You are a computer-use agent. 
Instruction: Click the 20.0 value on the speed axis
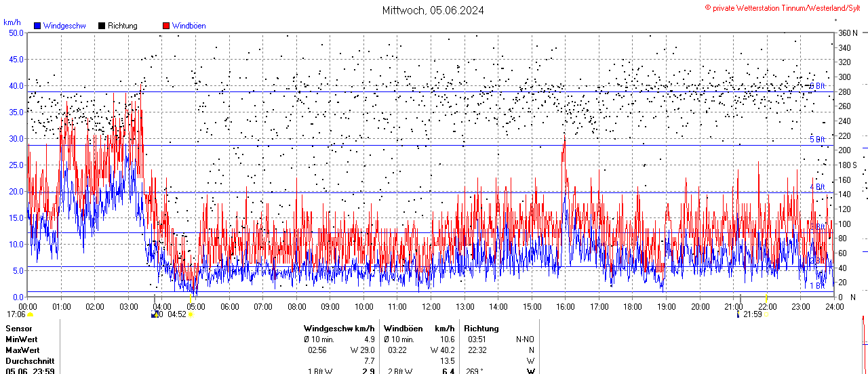pyautogui.click(x=16, y=191)
